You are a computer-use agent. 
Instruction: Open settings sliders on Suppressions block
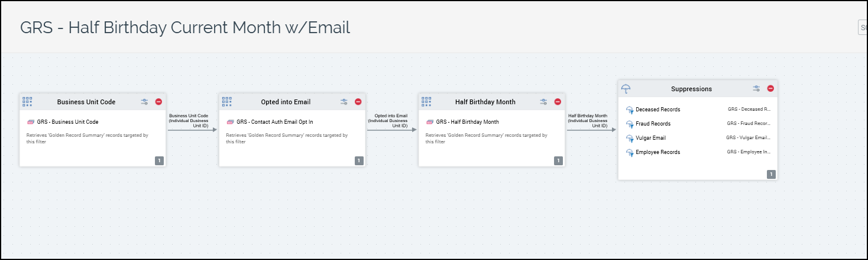click(756, 89)
